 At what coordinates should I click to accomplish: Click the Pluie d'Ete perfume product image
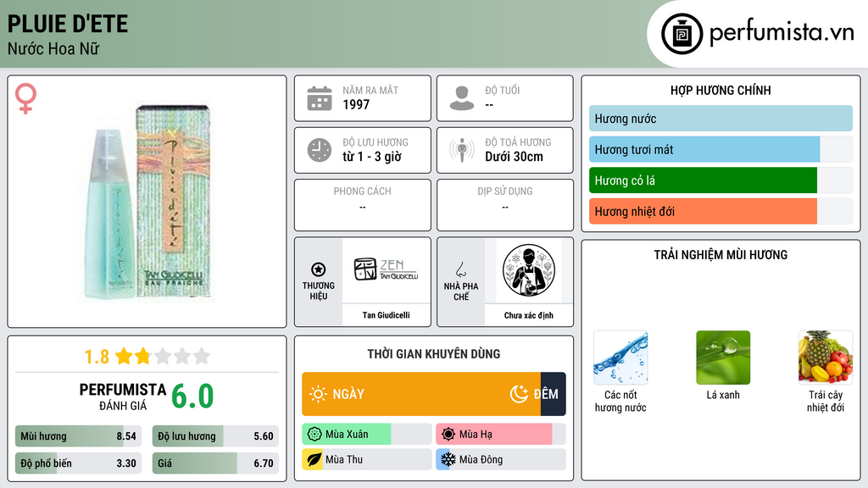click(147, 202)
